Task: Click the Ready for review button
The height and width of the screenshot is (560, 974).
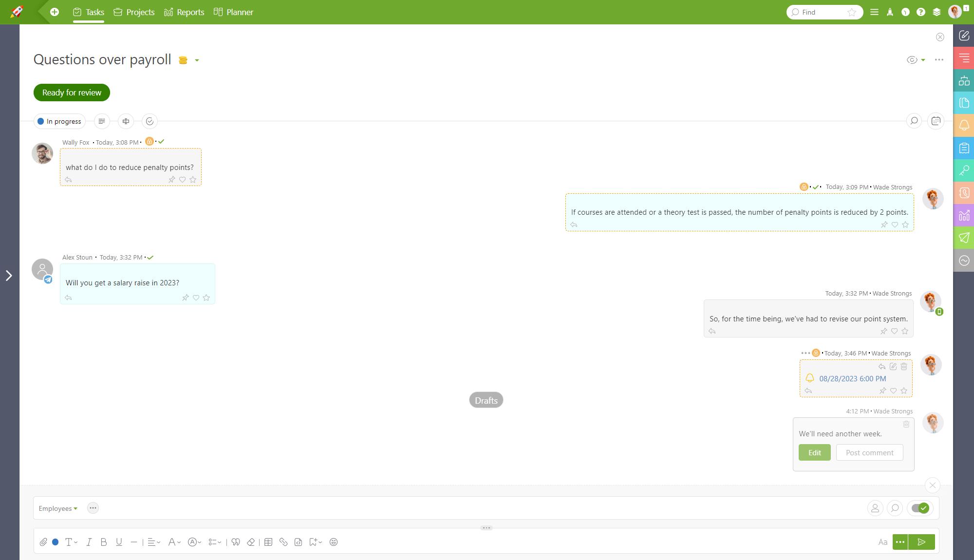Action: click(71, 92)
